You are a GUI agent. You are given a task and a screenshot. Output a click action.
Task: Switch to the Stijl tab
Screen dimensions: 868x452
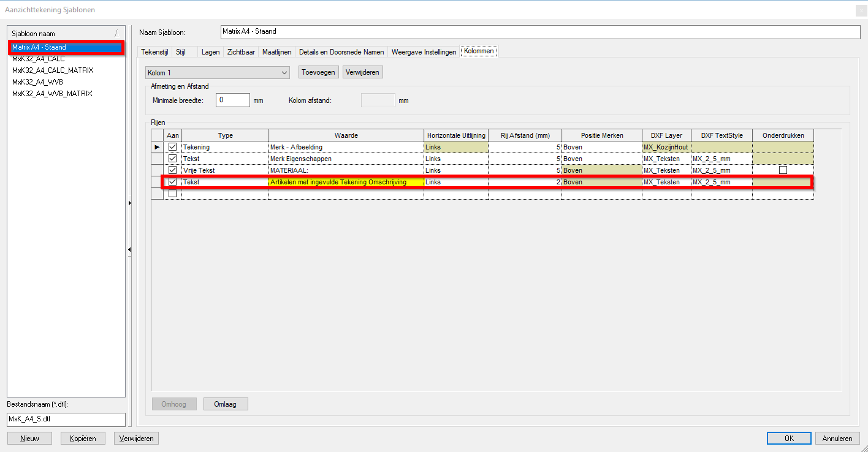click(181, 52)
